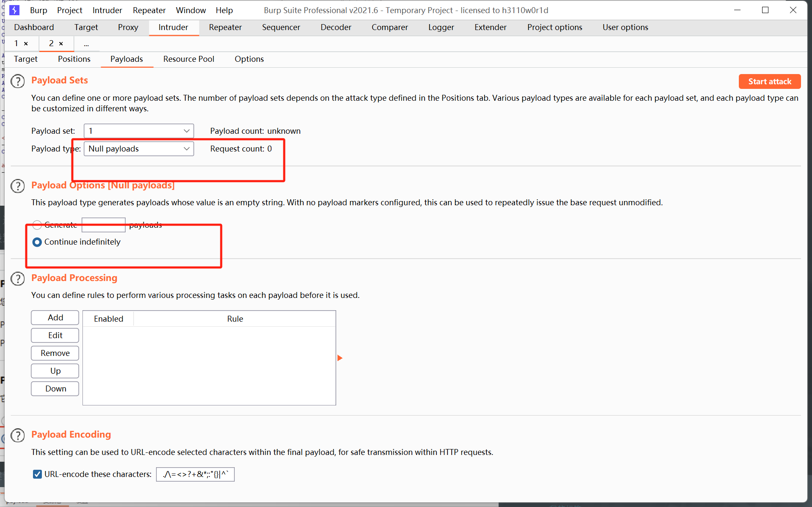Open new attack tab via ellipsis
Viewport: 812px width, 507px height.
[86, 44]
